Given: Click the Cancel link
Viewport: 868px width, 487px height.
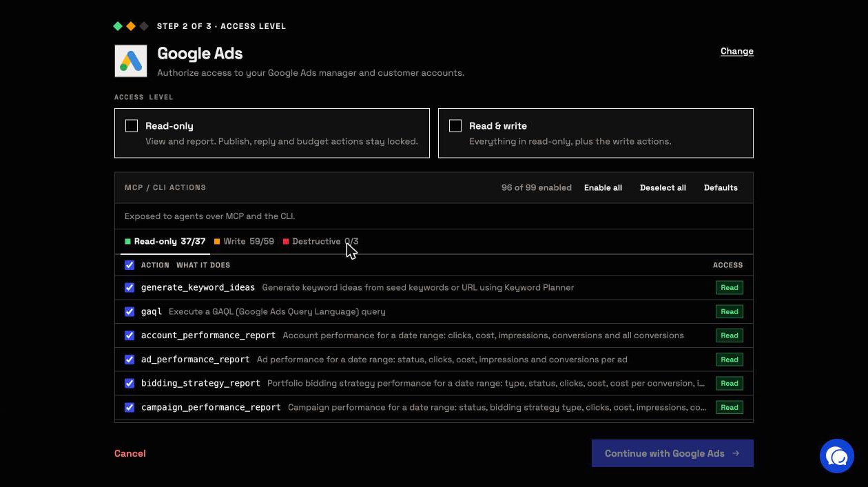Looking at the screenshot, I should coord(130,453).
